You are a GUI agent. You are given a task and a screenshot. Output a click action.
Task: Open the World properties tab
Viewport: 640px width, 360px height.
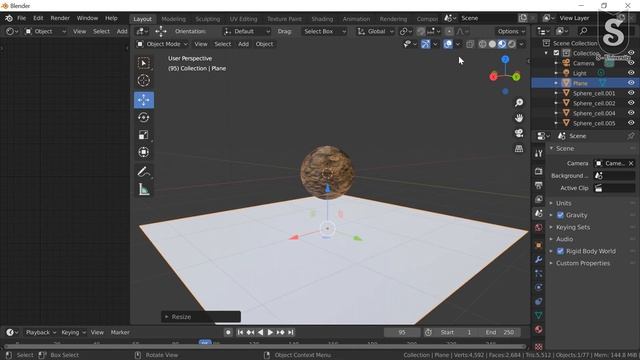click(538, 228)
